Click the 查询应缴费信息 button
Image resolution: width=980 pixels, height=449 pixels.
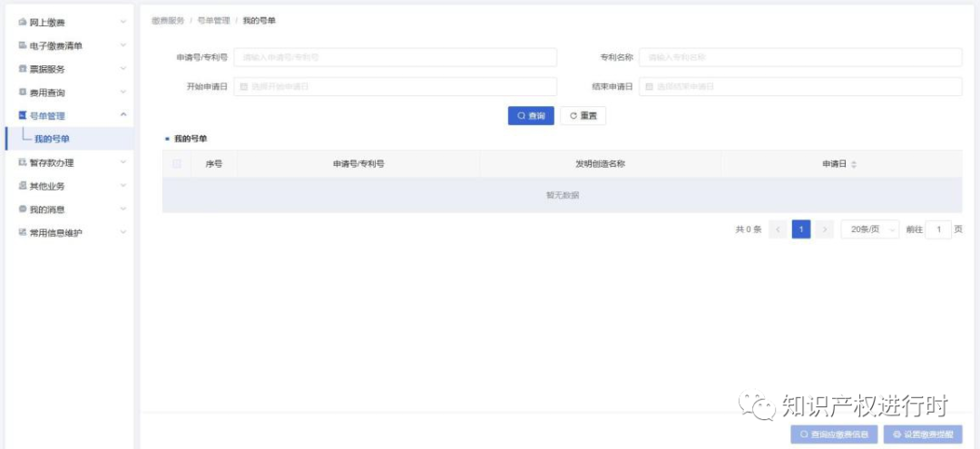834,434
